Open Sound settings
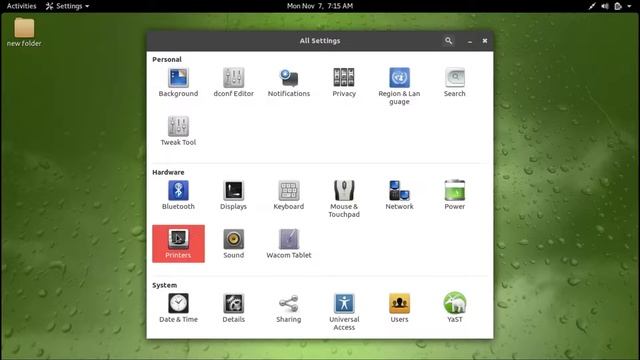This screenshot has height=360, width=640. click(233, 244)
